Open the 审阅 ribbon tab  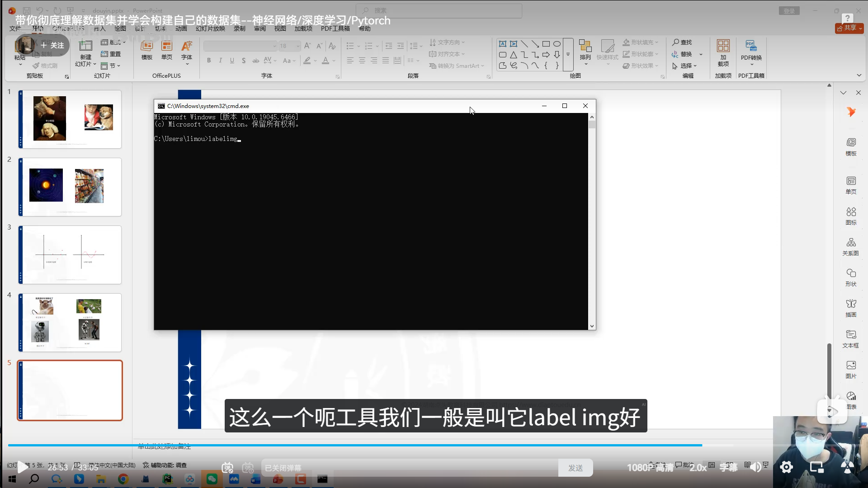259,28
